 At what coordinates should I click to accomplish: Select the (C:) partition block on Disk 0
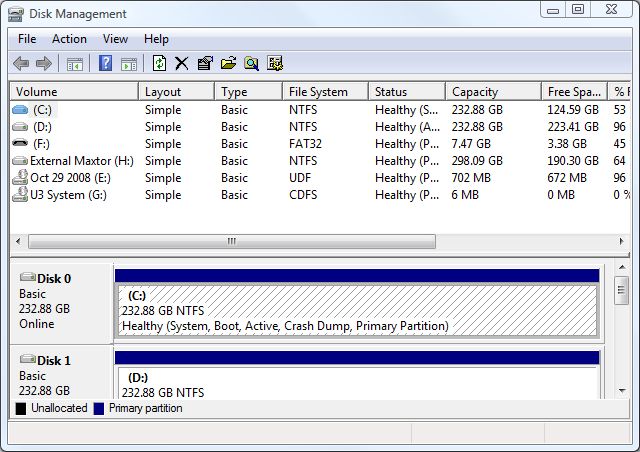[x=357, y=311]
